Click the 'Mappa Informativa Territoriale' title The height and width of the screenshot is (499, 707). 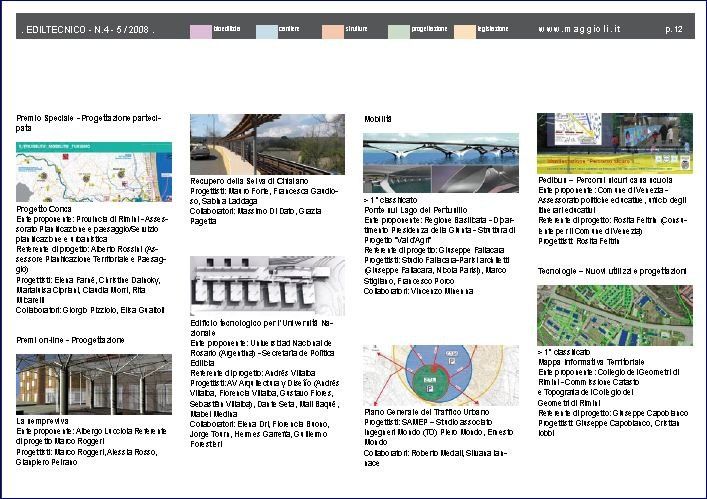point(591,362)
